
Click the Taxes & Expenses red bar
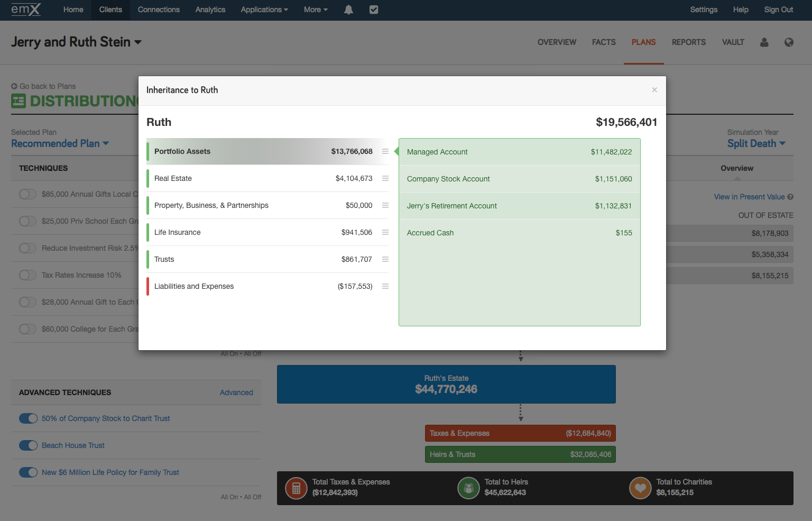pos(520,433)
